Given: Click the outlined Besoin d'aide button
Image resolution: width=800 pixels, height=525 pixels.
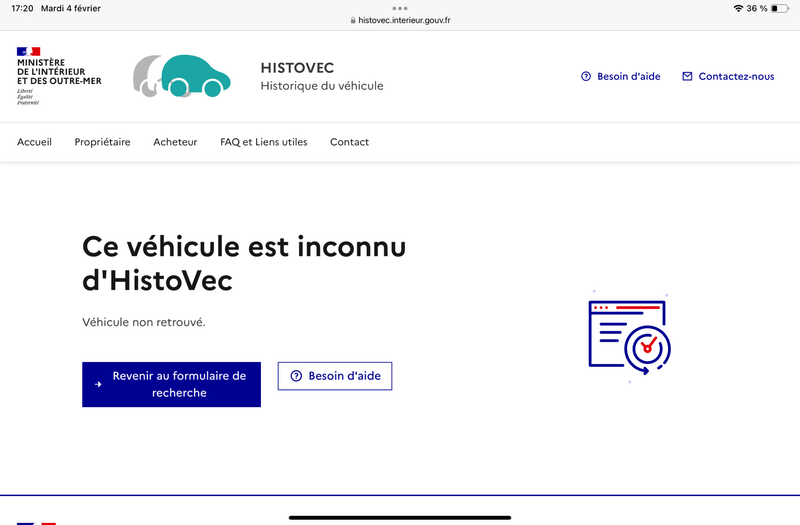Looking at the screenshot, I should point(335,376).
